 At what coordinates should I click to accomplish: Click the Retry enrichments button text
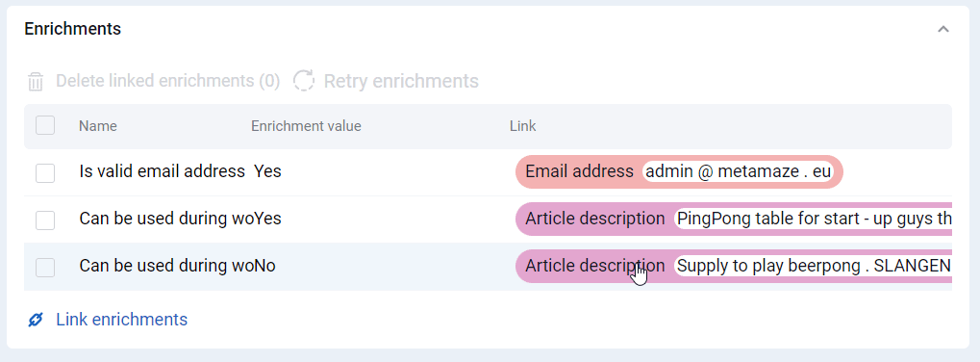pyautogui.click(x=401, y=81)
